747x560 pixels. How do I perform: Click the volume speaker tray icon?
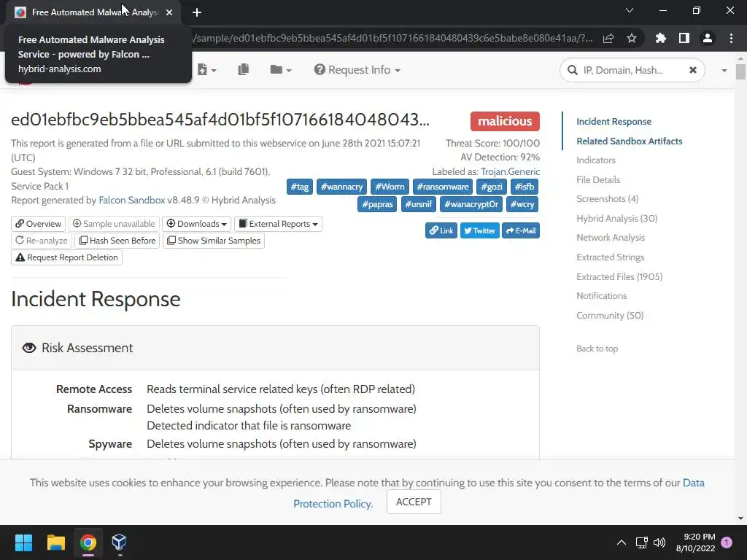[659, 542]
